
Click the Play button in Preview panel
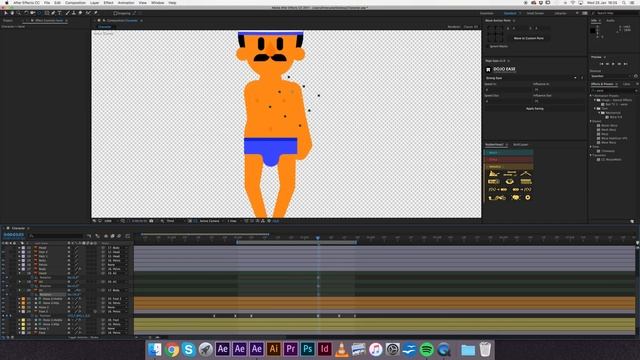coord(613,64)
